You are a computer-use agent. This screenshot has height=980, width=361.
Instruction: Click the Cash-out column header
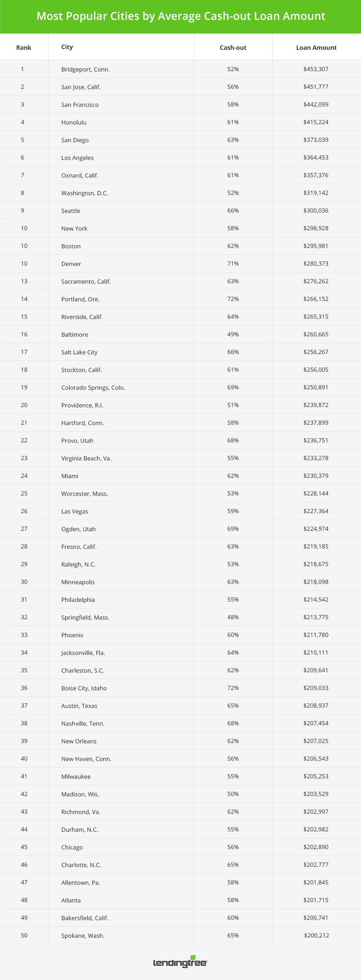pyautogui.click(x=233, y=48)
